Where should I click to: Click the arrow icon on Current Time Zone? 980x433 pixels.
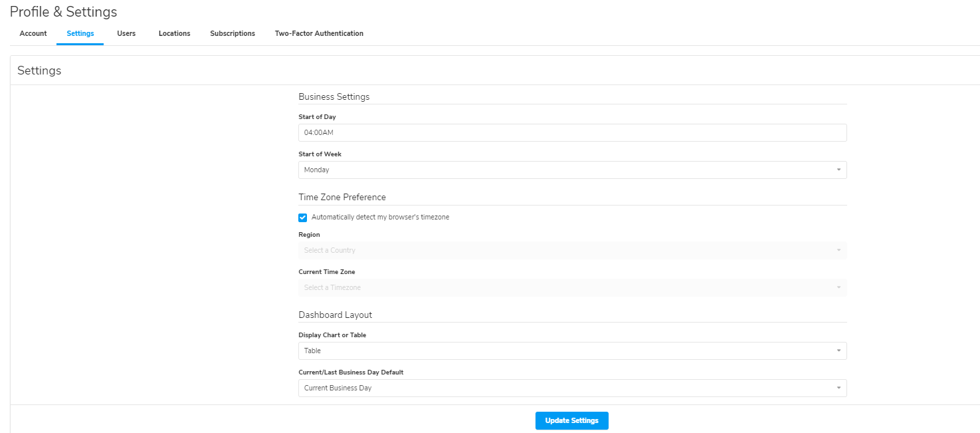(838, 287)
